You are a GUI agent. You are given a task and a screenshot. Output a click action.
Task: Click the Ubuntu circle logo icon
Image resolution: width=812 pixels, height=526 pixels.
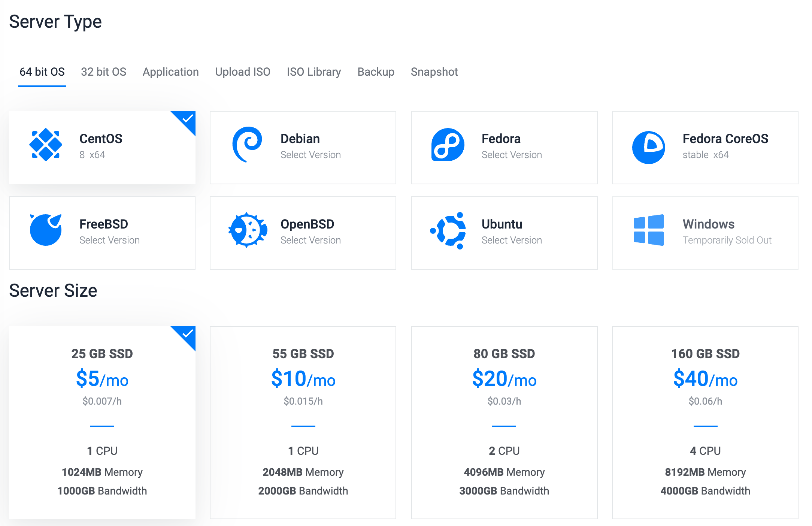tap(449, 230)
